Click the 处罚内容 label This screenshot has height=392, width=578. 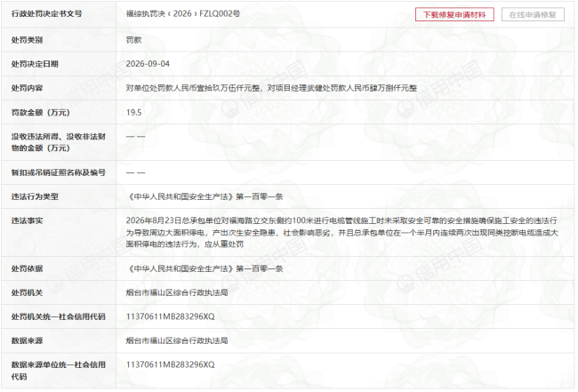point(27,88)
